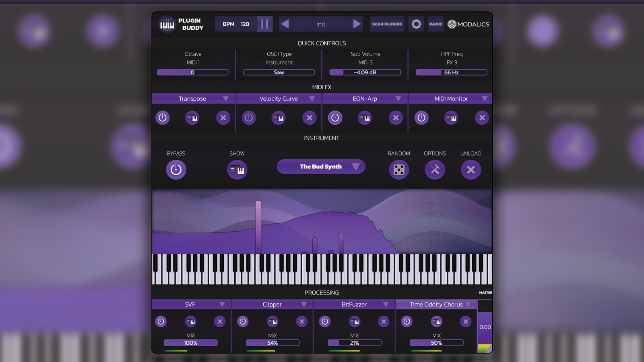
Task: Open the instrument Options tools icon
Action: point(435,170)
